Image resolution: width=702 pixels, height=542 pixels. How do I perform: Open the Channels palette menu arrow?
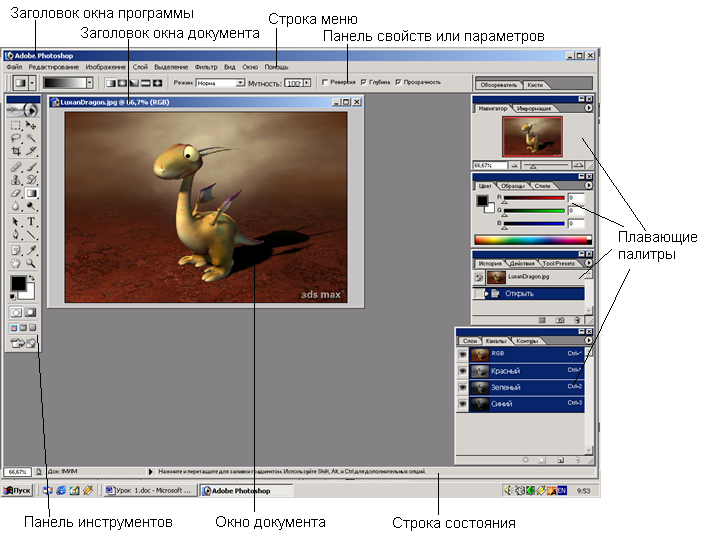click(588, 341)
